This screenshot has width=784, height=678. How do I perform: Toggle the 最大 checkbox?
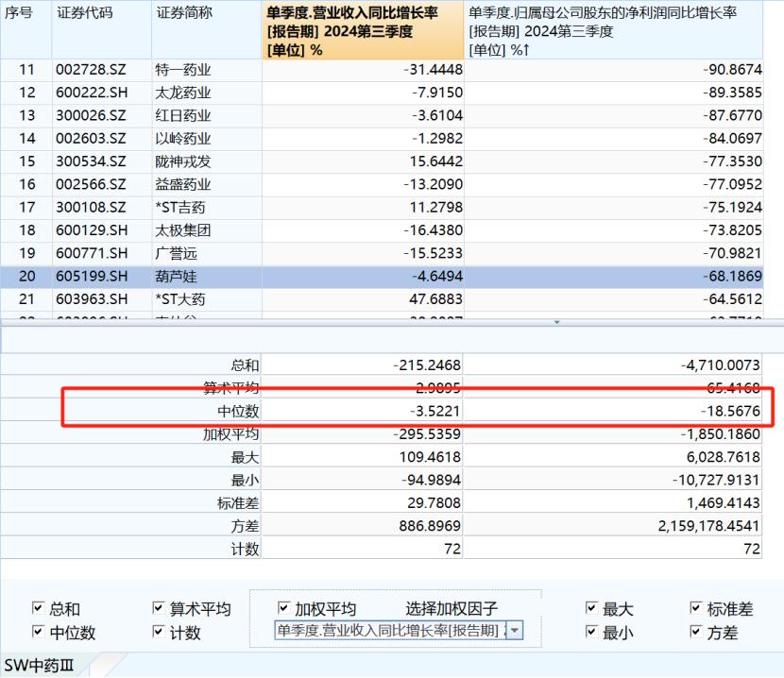tap(591, 608)
